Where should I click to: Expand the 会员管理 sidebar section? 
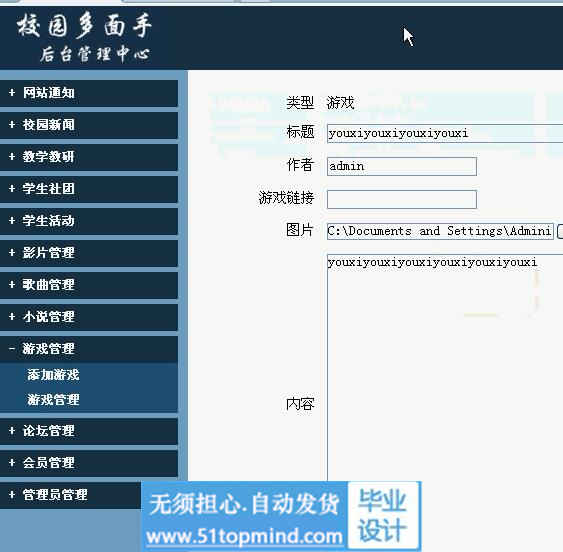click(x=88, y=463)
